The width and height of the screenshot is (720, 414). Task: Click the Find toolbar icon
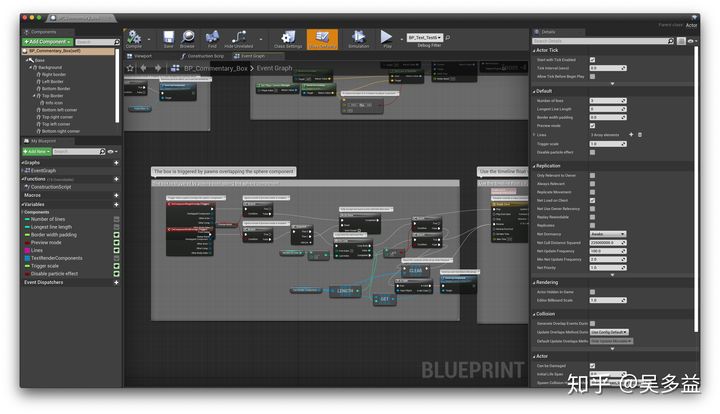[212, 38]
